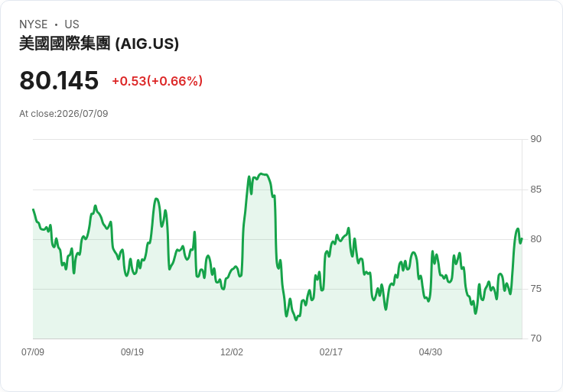Screen dimensions: 563x392
Task: Click the 12/02 x-axis date label
Action: pyautogui.click(x=232, y=352)
